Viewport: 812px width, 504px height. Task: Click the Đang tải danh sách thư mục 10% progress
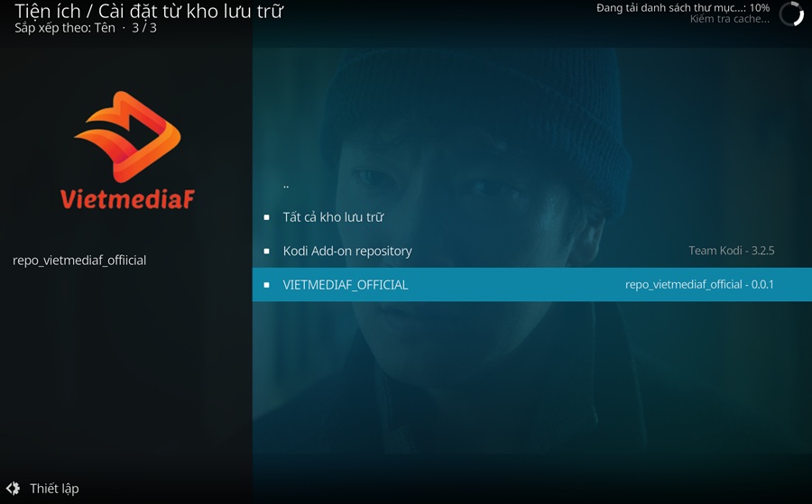click(x=683, y=8)
